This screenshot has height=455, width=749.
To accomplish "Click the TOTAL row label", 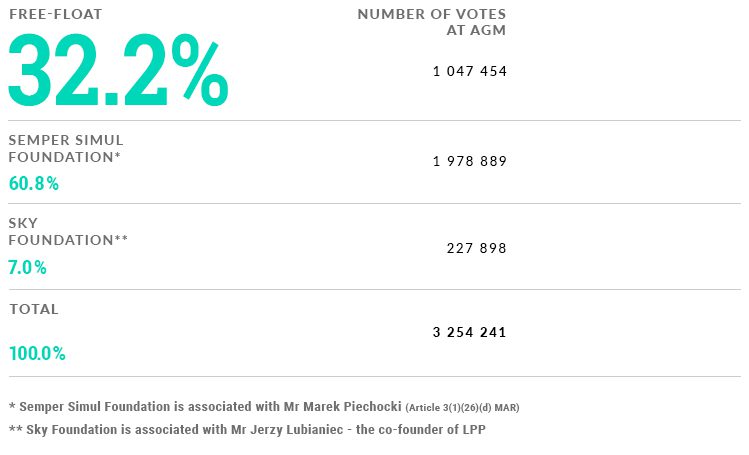I will tap(34, 309).
